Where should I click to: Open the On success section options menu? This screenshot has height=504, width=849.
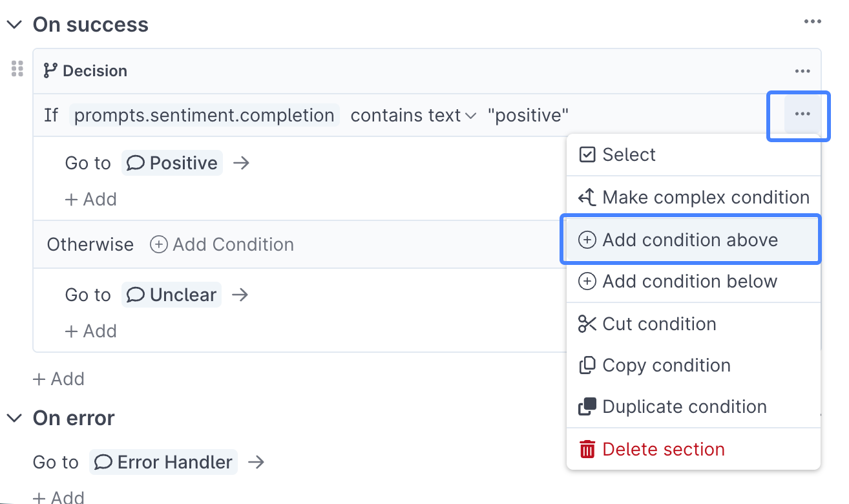tap(812, 22)
